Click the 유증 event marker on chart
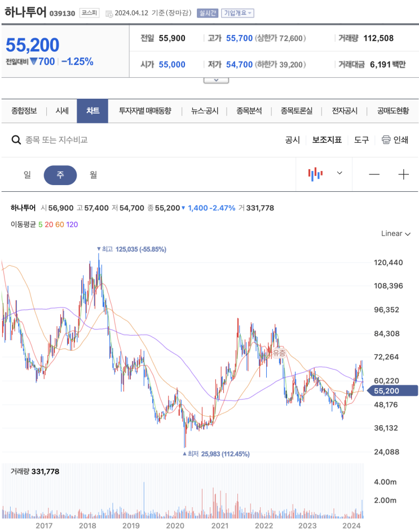Image resolution: width=419 pixels, height=532 pixels. 279,353
